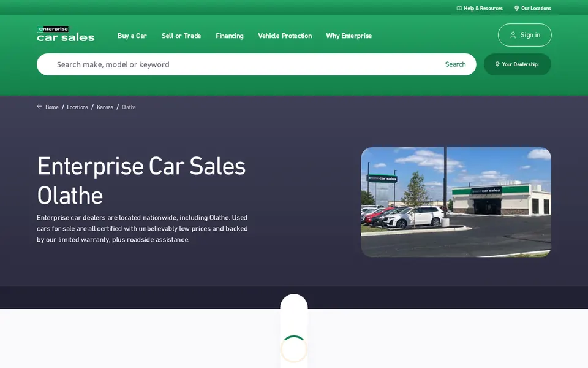Open the Financing menu
This screenshot has width=588, height=368.
pyautogui.click(x=230, y=36)
